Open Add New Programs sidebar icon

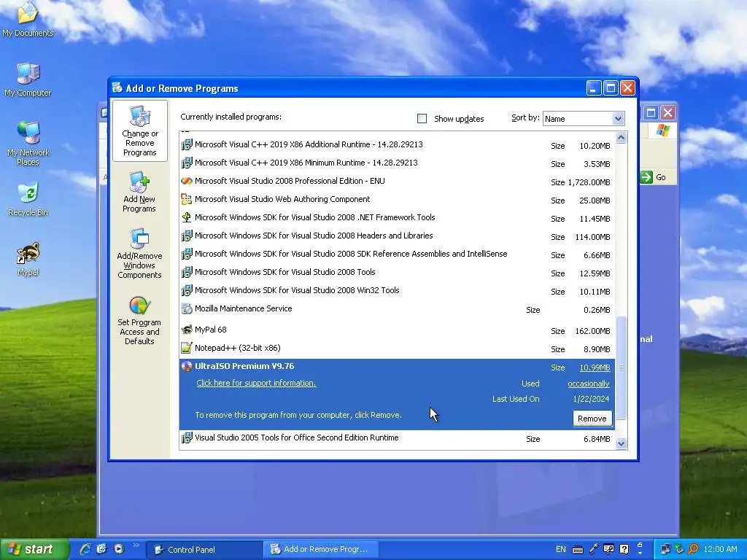coord(139,192)
